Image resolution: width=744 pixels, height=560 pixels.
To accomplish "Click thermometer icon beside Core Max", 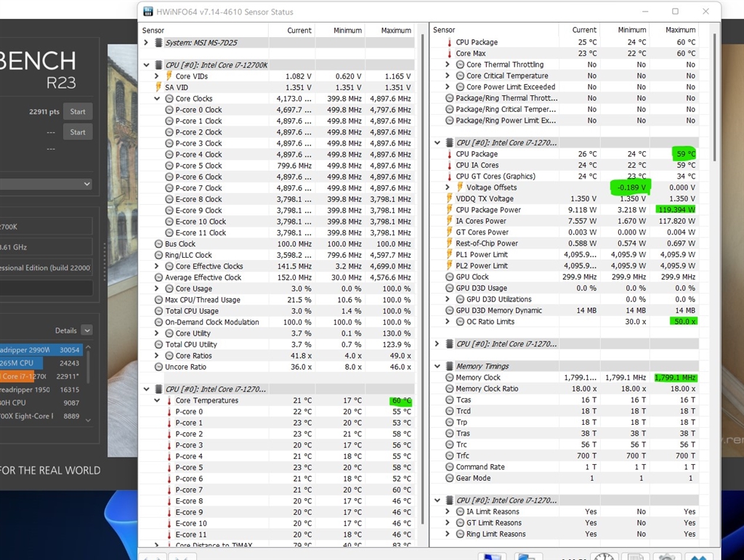I will click(x=449, y=54).
